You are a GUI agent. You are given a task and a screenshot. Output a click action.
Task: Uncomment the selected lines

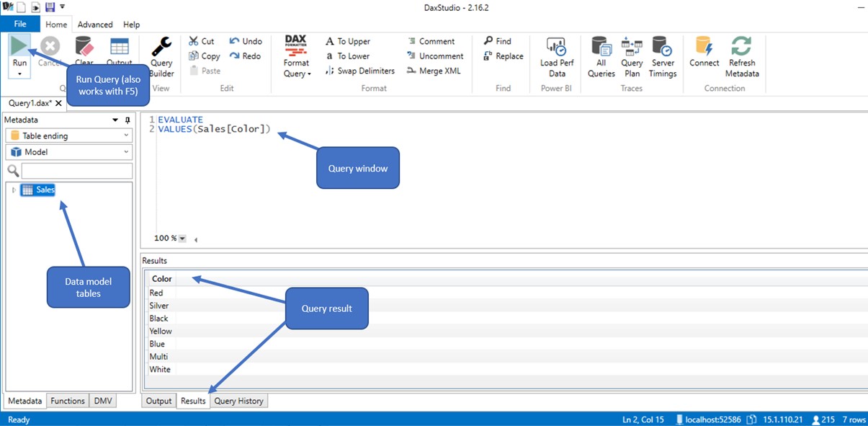pyautogui.click(x=435, y=56)
